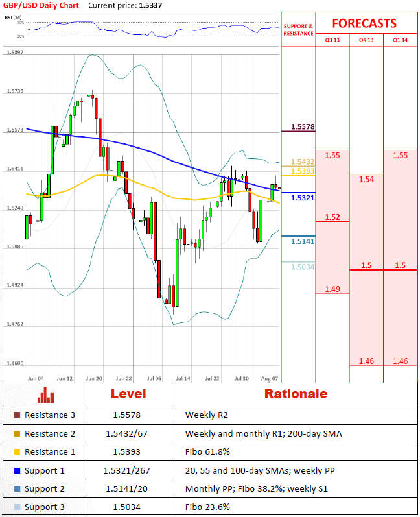Image resolution: width=420 pixels, height=517 pixels.
Task: Select the 'Resistance 1' row label
Action: [x=50, y=451]
